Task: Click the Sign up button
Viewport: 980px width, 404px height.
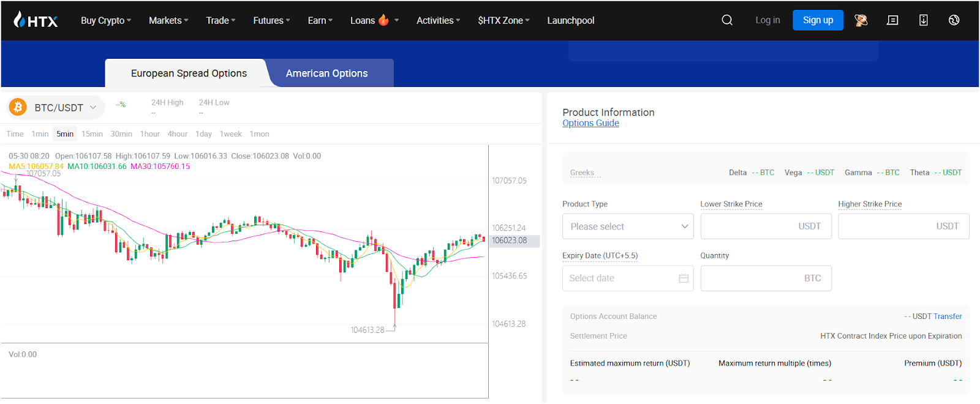Action: click(x=817, y=20)
